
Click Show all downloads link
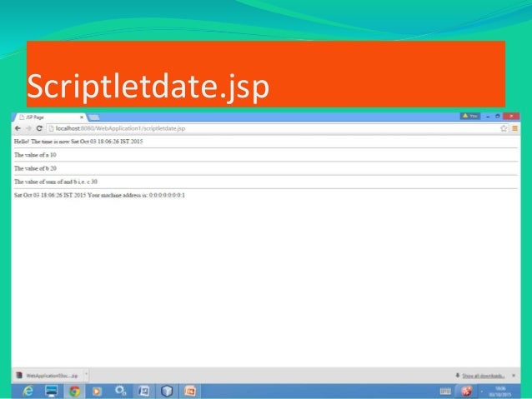pos(483,376)
